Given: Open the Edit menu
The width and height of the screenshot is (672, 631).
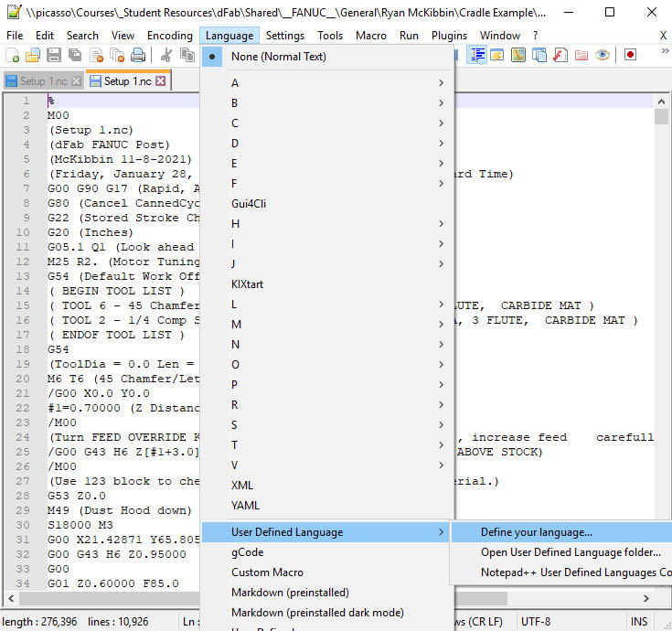Looking at the screenshot, I should point(45,36).
